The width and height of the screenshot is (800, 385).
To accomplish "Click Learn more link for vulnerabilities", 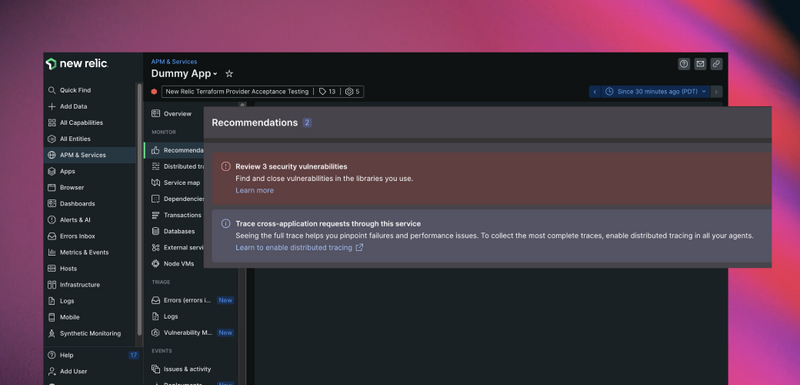I will 255,190.
